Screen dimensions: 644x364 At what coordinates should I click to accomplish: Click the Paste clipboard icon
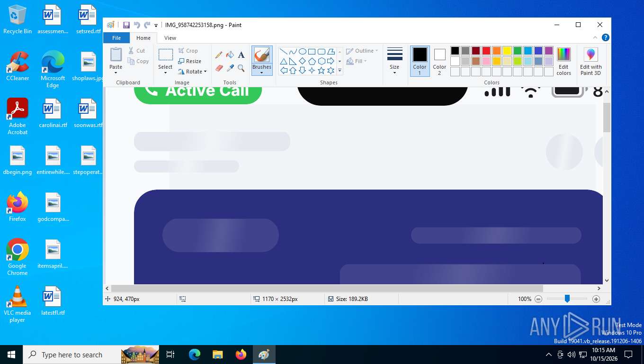(x=116, y=55)
